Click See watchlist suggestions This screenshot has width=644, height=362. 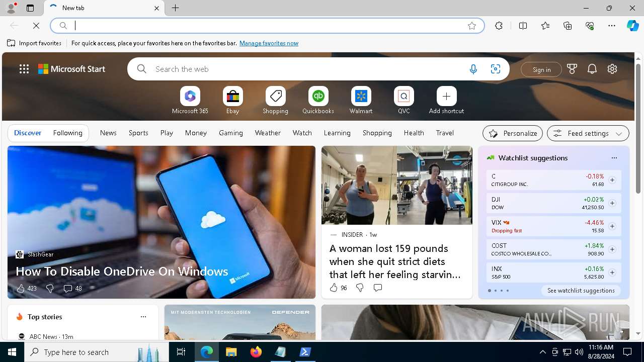tap(581, 291)
